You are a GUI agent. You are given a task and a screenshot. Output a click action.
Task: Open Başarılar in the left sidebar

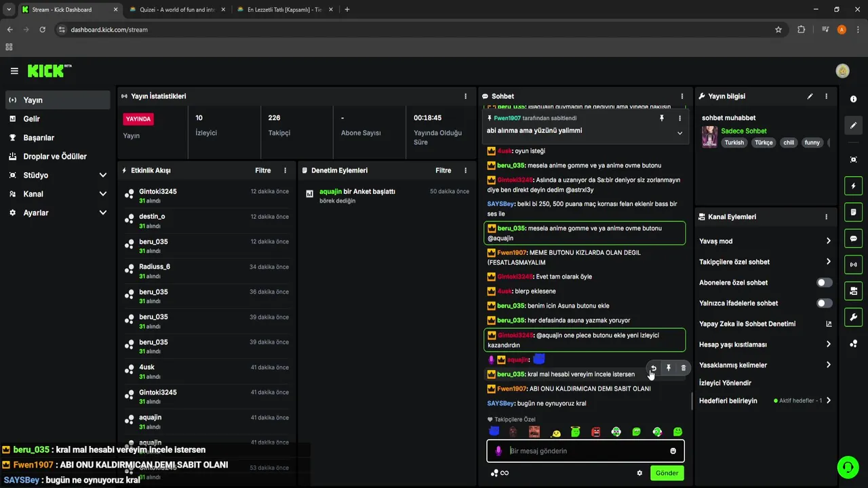click(58, 138)
